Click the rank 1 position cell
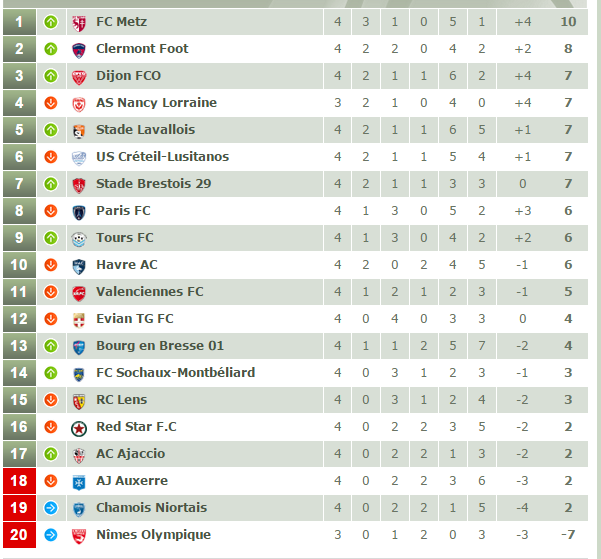The image size is (601, 559). (20, 22)
